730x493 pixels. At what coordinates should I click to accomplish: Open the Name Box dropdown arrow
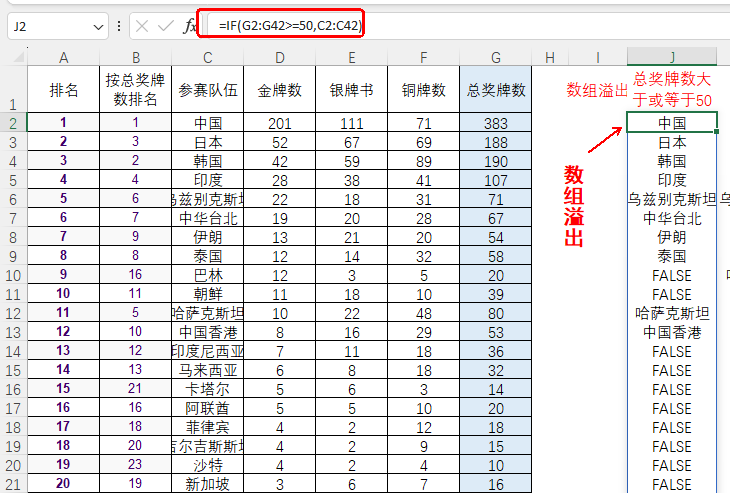tap(98, 27)
